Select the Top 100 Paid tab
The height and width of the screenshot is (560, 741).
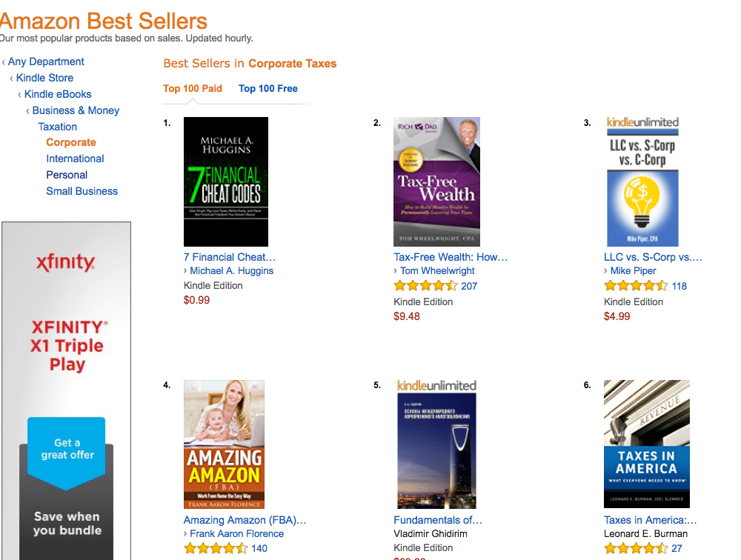click(193, 88)
